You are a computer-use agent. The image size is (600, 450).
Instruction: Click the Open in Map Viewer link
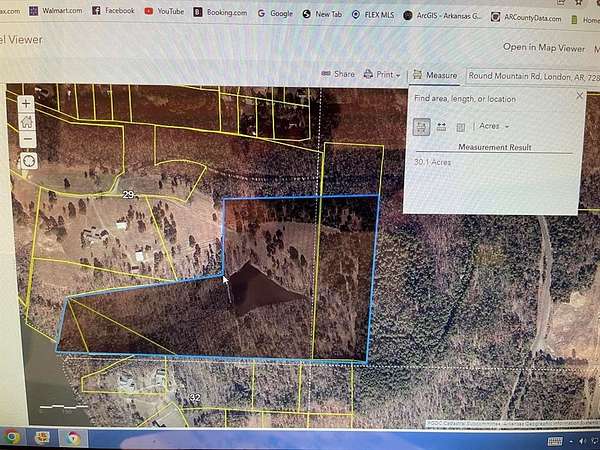coord(543,46)
